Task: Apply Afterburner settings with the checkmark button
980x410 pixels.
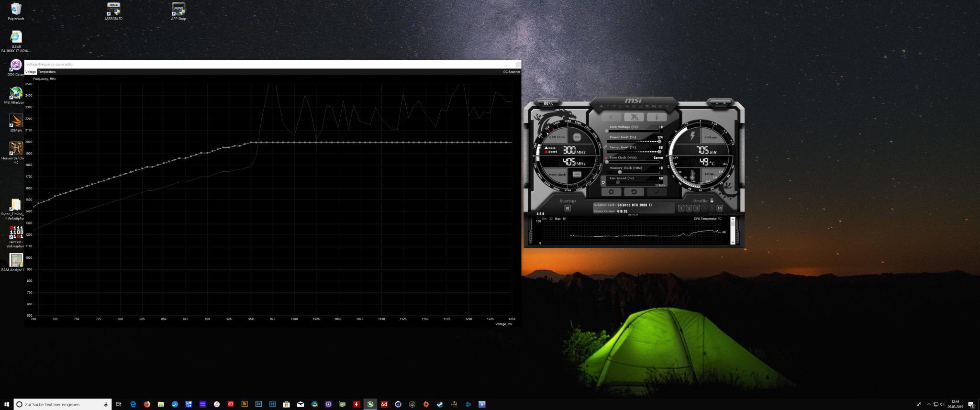Action: point(657,192)
